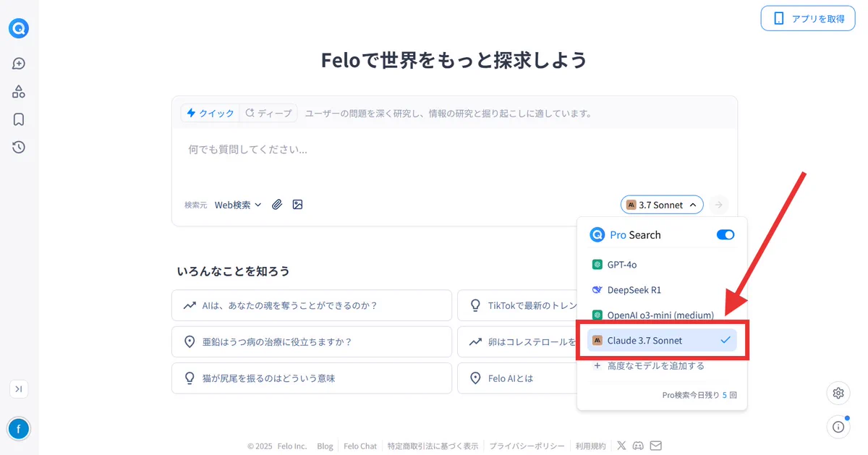Screen dimensions: 868x455
Task: Open the Discord footer icon
Action: (638, 446)
